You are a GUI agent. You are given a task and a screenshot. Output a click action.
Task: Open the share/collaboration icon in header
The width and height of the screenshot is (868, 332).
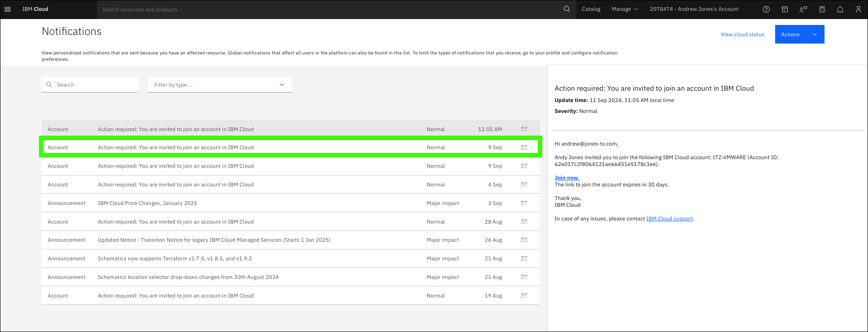(803, 9)
